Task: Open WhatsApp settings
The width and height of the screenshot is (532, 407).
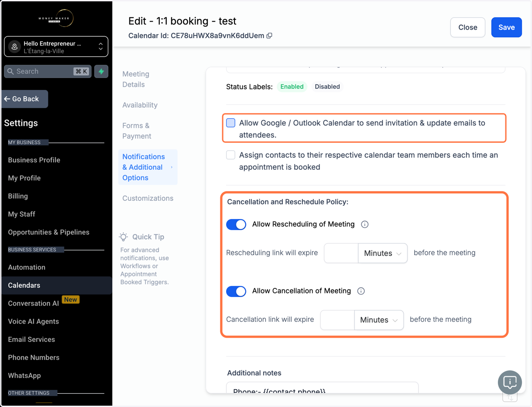Action: [x=24, y=376]
